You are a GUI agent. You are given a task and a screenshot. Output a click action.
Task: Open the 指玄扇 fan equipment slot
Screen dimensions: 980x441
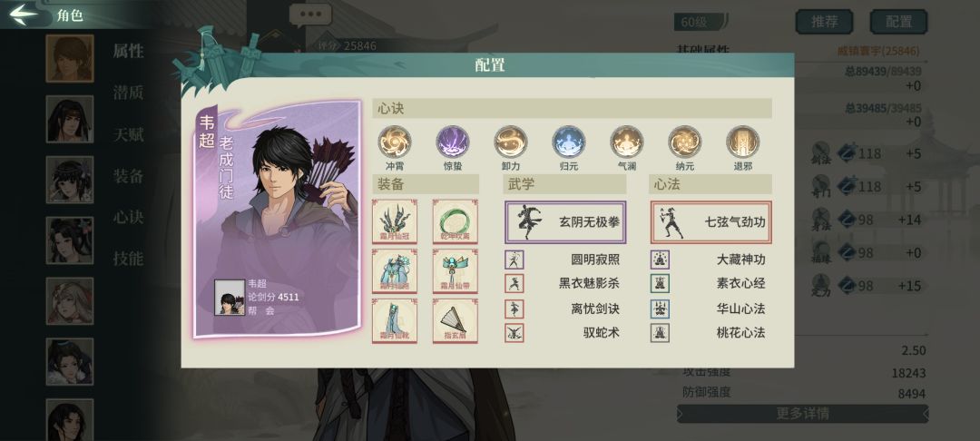[456, 321]
